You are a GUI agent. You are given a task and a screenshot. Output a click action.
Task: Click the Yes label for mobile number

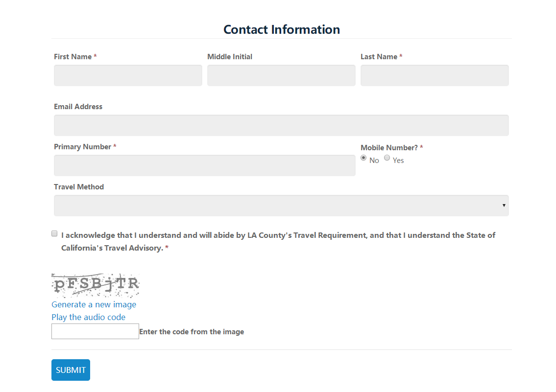point(398,161)
